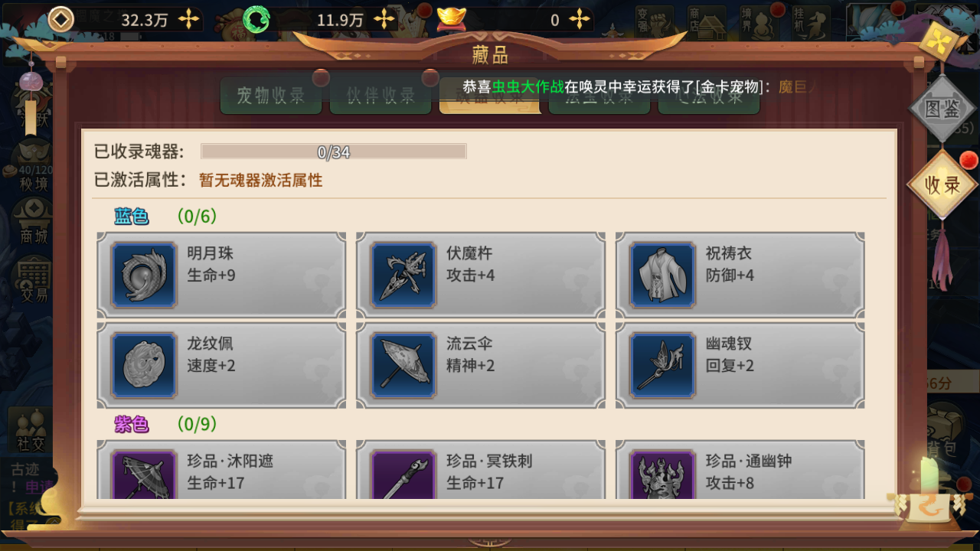
Task: Click the 已收录魂器 progress bar
Action: tap(334, 152)
